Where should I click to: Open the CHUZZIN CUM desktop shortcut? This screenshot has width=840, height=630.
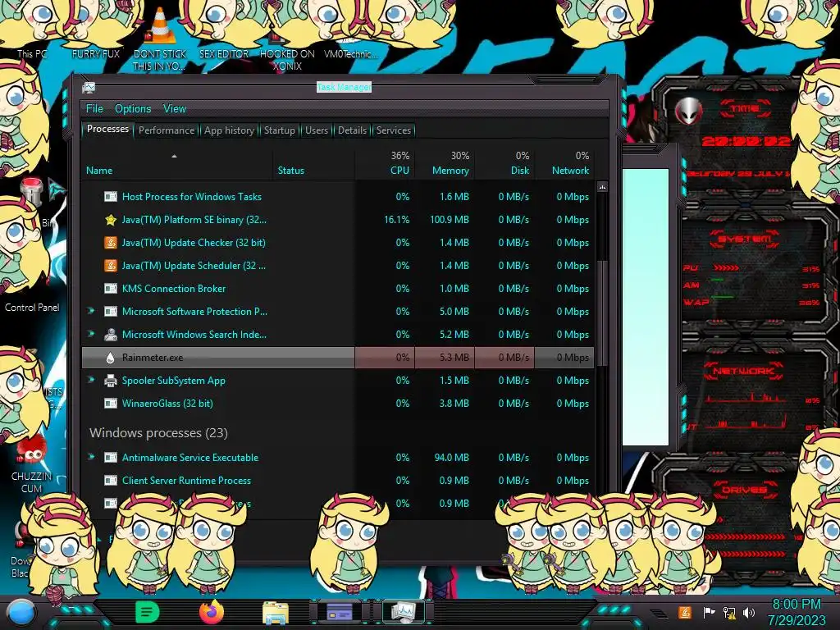(32, 466)
